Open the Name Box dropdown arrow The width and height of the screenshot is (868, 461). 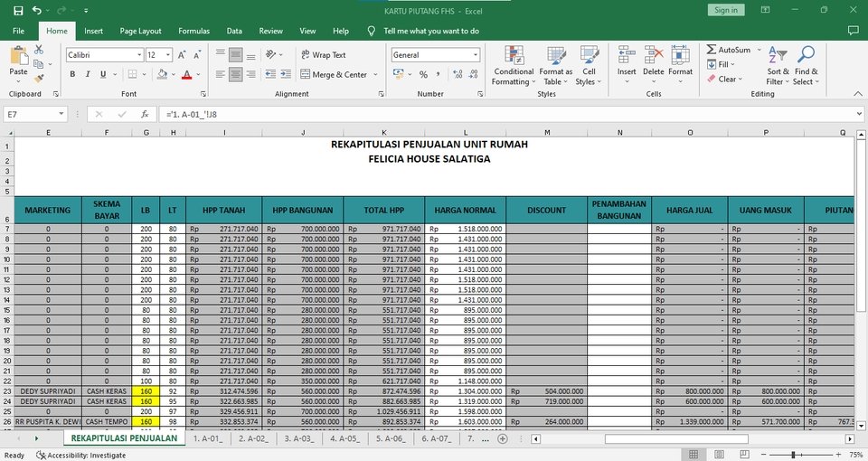(61, 115)
